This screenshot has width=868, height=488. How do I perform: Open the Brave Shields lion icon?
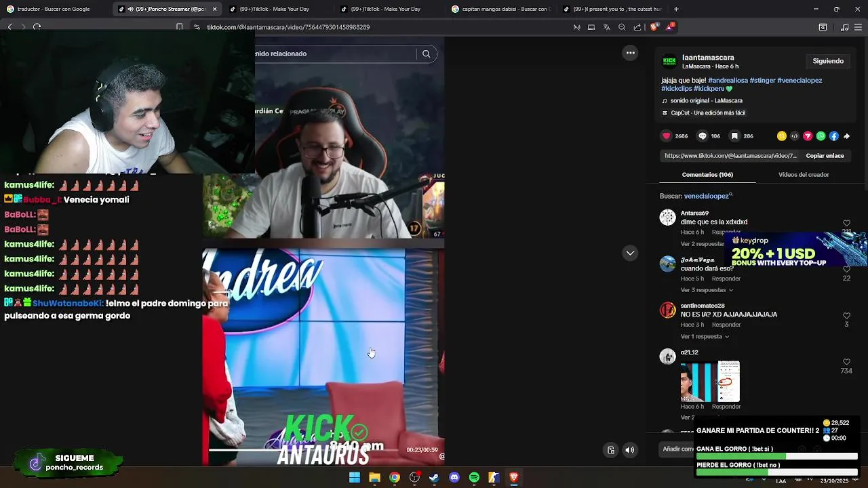(x=654, y=27)
